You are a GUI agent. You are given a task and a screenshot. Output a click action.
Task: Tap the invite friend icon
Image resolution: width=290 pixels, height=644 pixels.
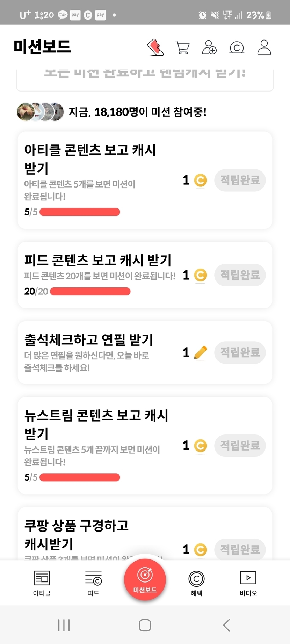point(209,47)
